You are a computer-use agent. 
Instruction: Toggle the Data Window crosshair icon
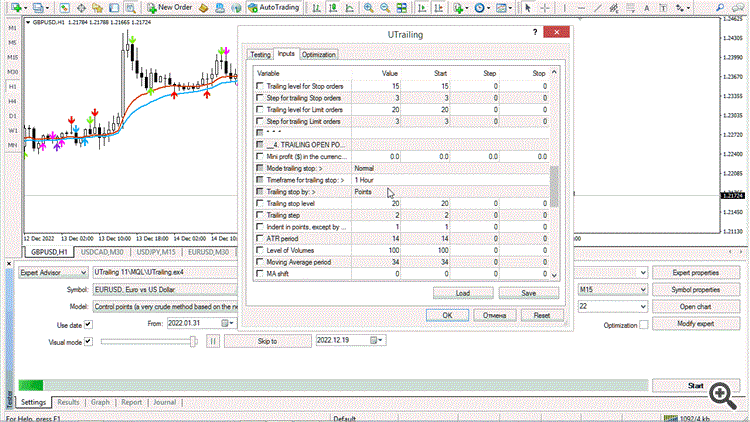click(81, 8)
